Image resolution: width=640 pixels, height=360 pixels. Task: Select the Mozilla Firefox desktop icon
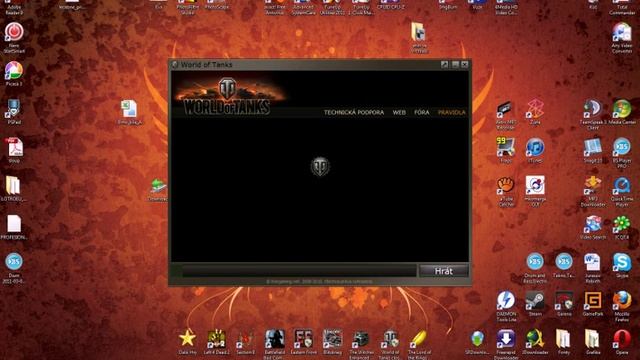[622, 301]
